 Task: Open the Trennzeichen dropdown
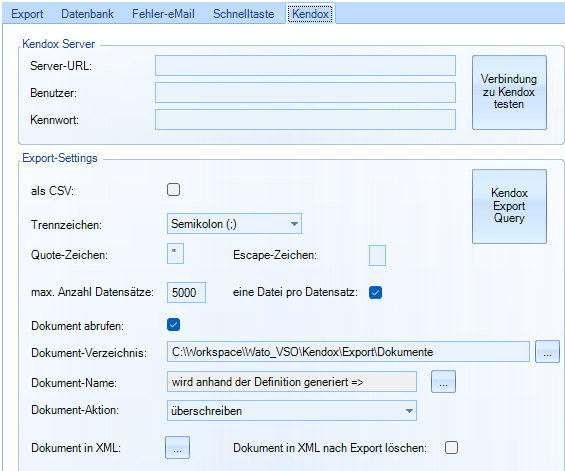[234, 224]
